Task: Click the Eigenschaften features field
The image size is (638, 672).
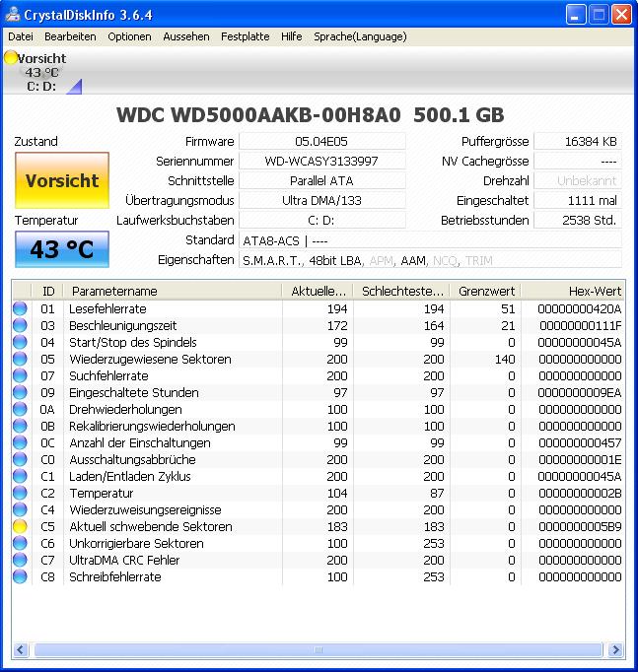Action: pos(430,260)
